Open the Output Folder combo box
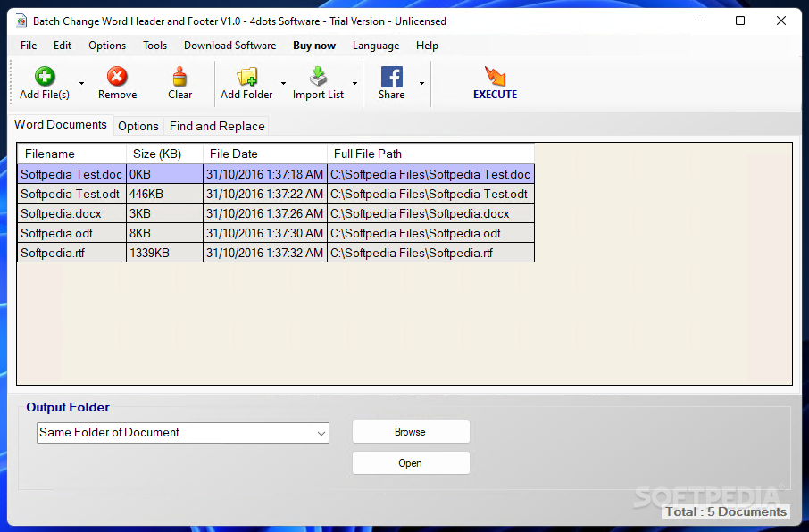Viewport: 809px width, 532px height. 183,433
